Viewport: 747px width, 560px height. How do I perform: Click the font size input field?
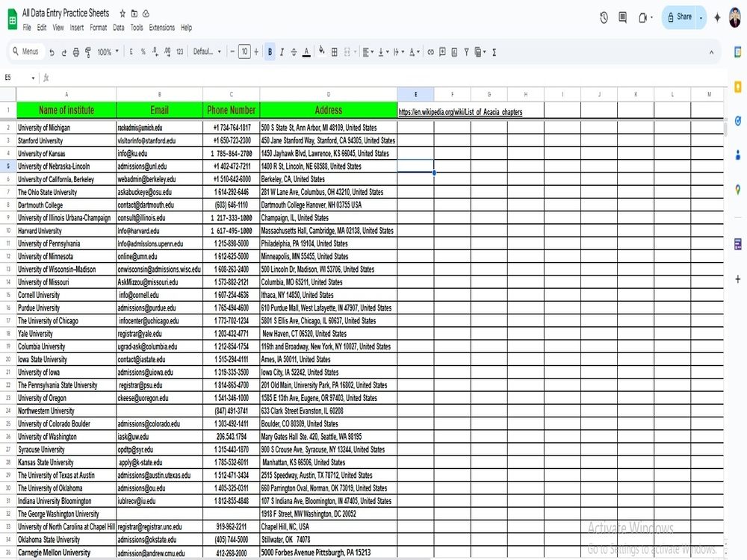pos(244,52)
